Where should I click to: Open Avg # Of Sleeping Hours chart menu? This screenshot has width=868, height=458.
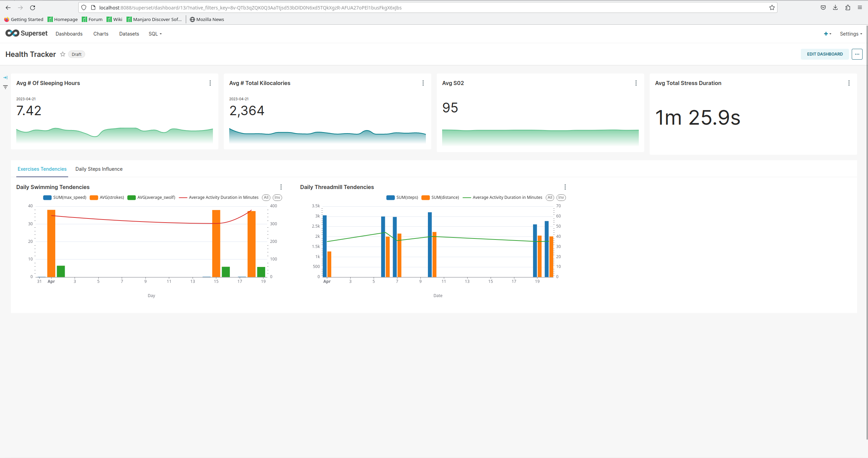210,83
